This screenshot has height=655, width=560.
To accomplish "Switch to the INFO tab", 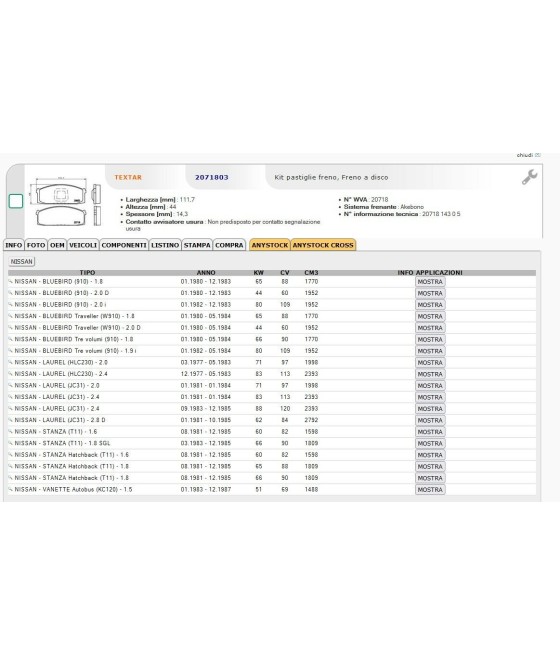I will click(x=13, y=245).
